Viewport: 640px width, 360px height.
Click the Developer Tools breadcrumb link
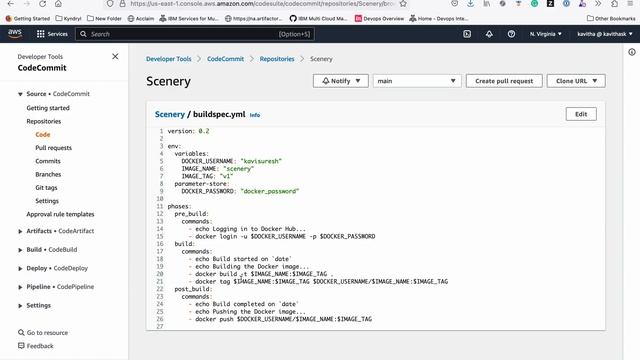pos(169,59)
